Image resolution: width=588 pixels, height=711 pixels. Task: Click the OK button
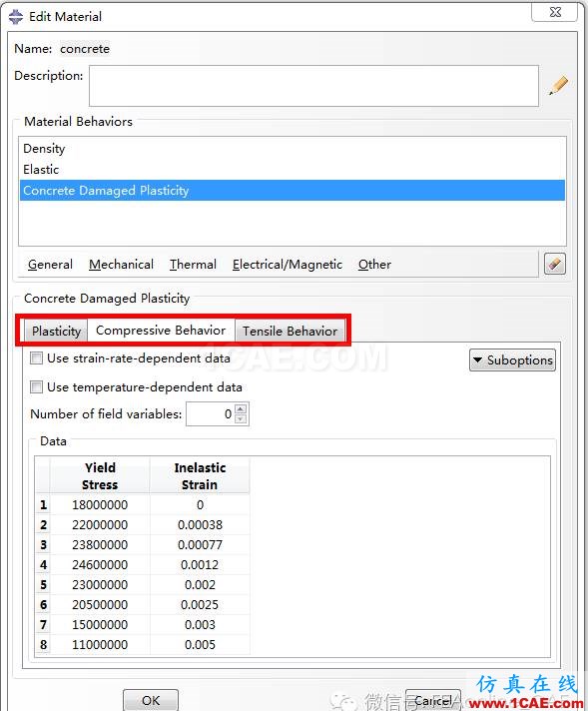coord(151,700)
